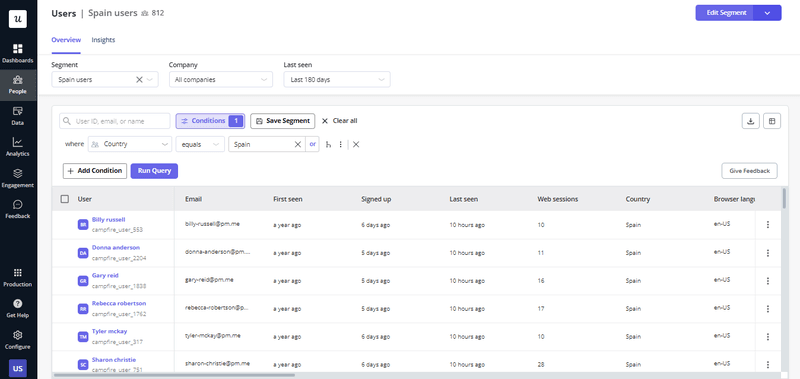
Task: Open row actions for Gary reid
Action: [768, 281]
